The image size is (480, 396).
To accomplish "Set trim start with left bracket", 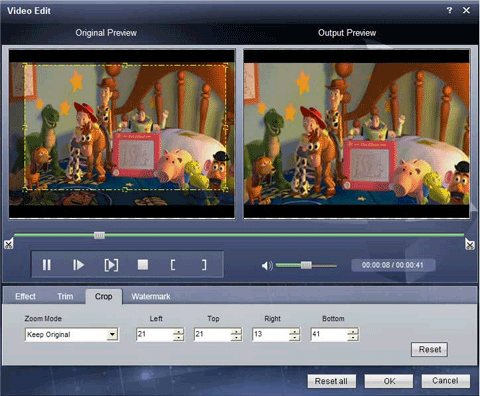I will click(173, 265).
